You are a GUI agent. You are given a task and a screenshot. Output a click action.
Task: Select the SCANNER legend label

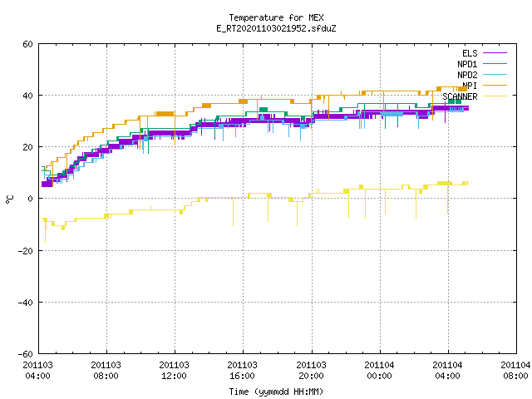460,96
